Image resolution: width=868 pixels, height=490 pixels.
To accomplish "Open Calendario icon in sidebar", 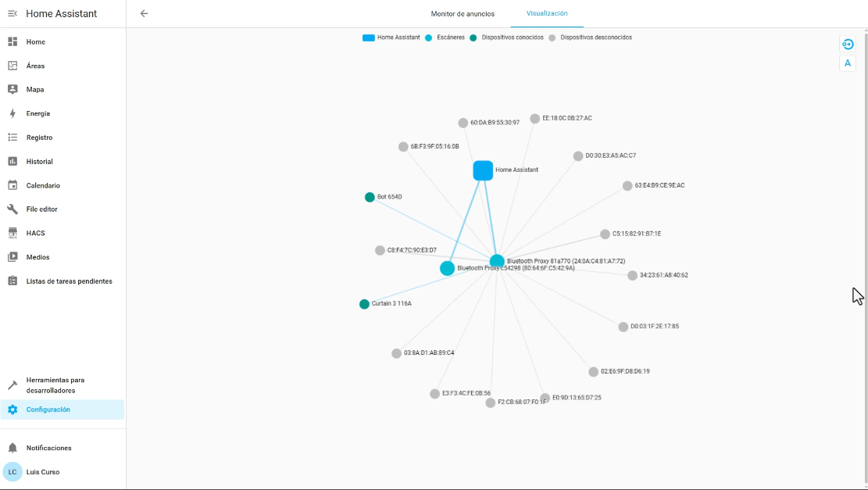I will (x=13, y=185).
